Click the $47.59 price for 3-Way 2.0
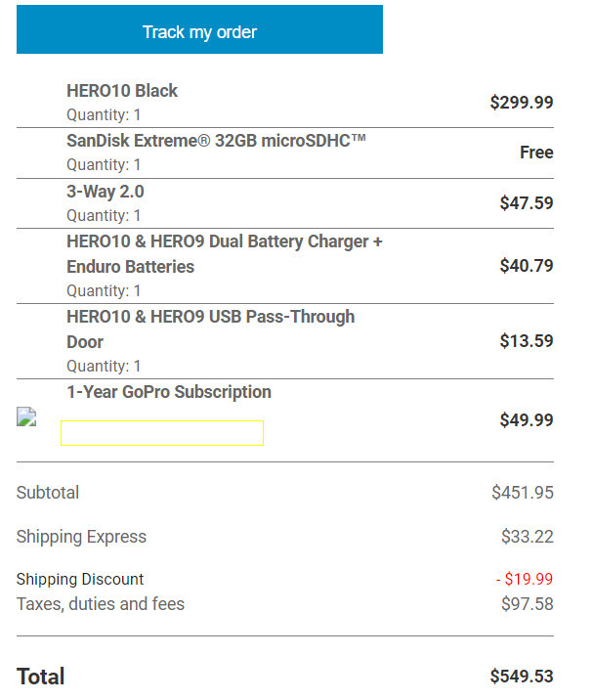 (527, 203)
